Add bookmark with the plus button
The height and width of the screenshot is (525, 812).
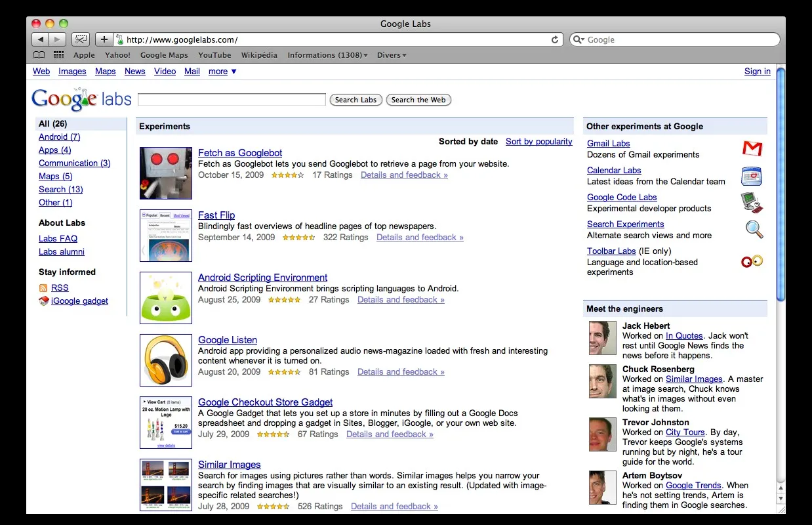point(104,39)
